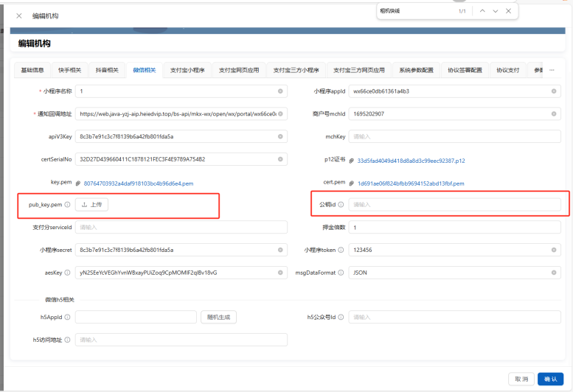573x392 pixels.
Task: Open the 协议签署配置 tab
Action: pos(465,70)
